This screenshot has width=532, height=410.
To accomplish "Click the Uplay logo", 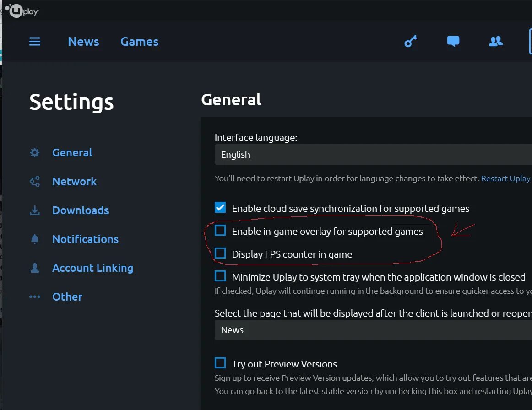I will point(22,11).
